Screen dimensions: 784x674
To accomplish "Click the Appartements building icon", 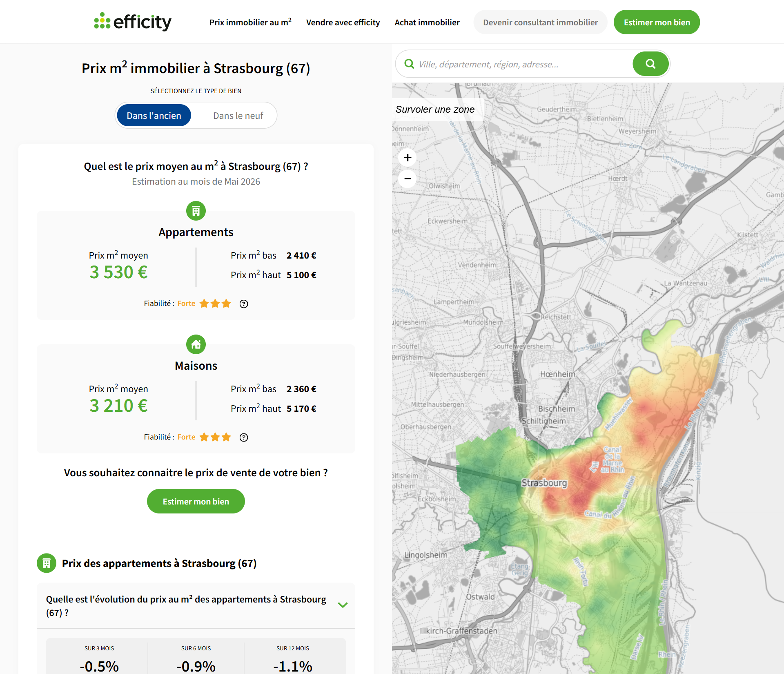I will (196, 211).
